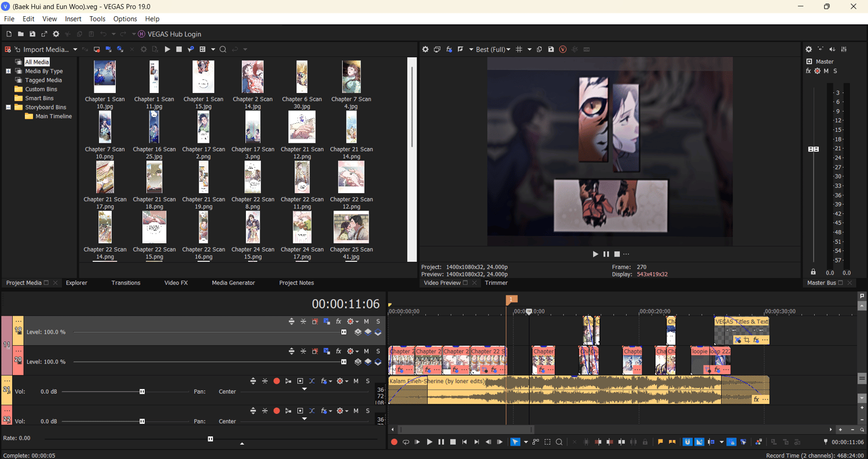Image resolution: width=868 pixels, height=459 pixels.
Task: Click the Master fx button
Action: (x=808, y=71)
